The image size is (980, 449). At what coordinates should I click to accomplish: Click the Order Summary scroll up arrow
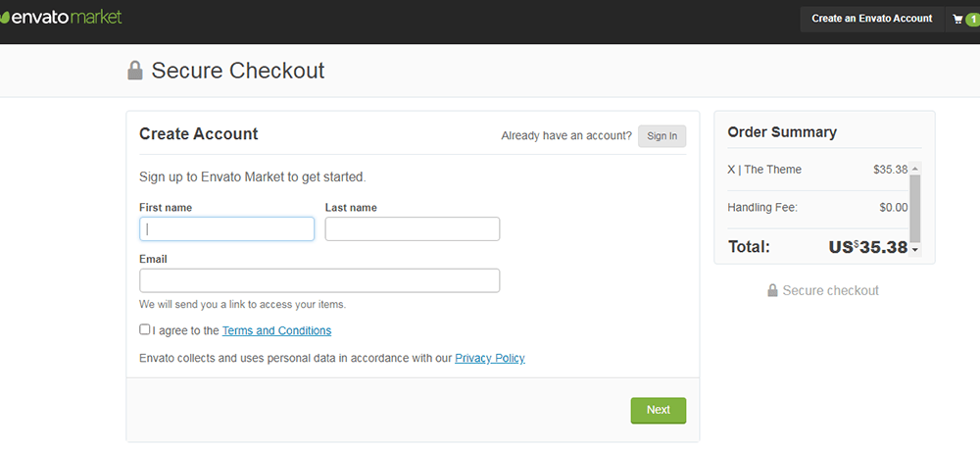[915, 169]
